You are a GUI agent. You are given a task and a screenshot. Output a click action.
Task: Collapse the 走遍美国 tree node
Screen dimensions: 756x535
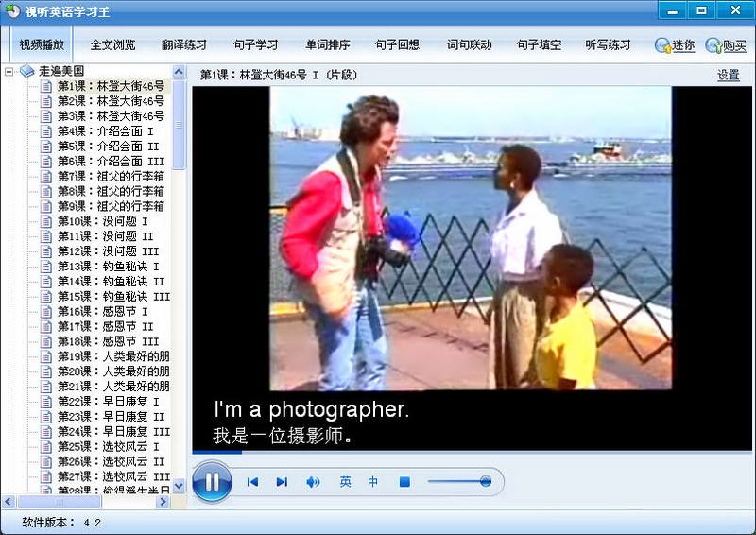point(9,72)
